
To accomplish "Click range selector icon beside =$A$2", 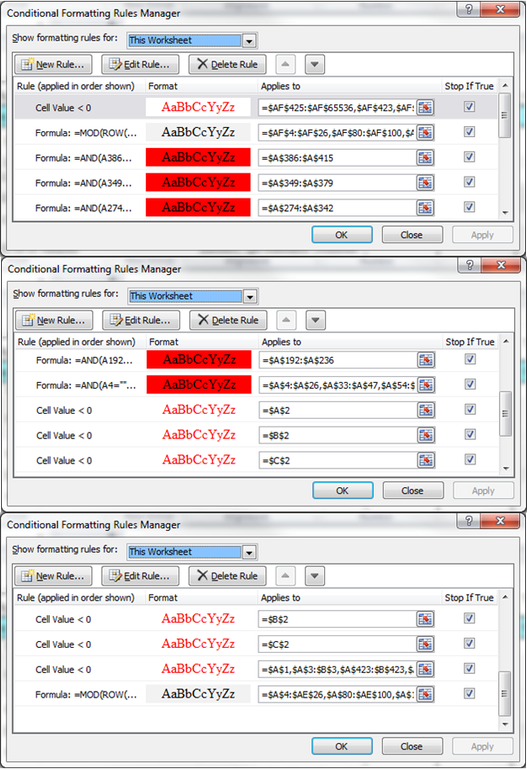I will pyautogui.click(x=426, y=410).
